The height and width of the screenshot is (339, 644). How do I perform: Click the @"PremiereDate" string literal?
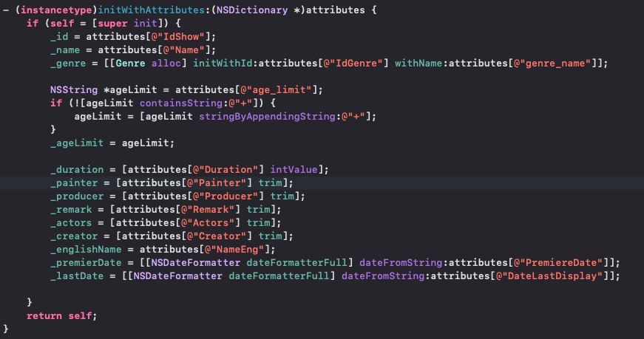[x=558, y=263]
